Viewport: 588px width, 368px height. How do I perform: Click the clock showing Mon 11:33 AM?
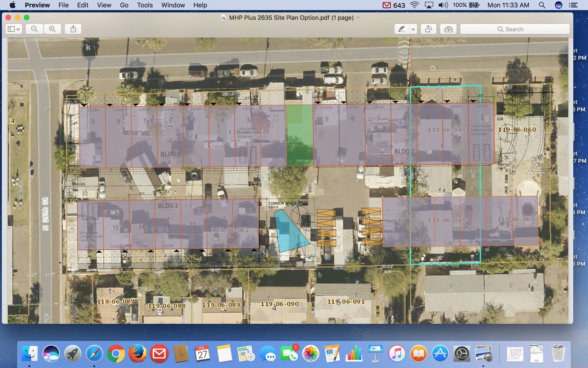point(508,5)
